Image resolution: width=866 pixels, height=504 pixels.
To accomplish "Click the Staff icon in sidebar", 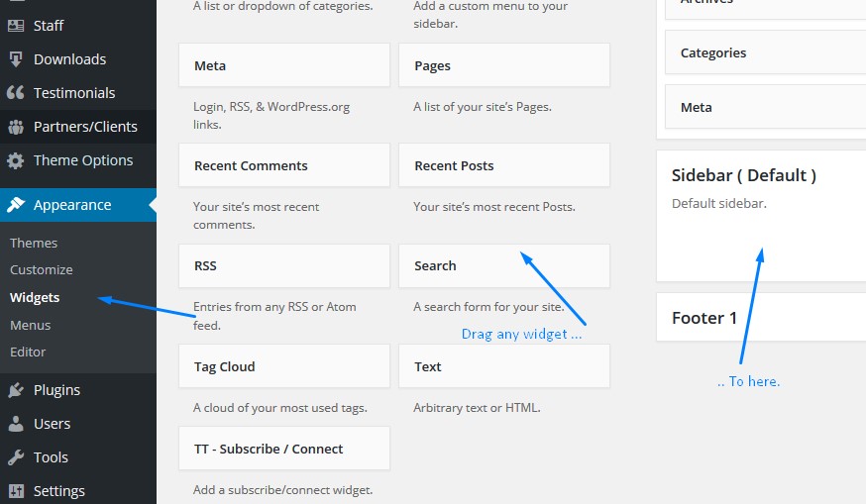I will coord(16,26).
